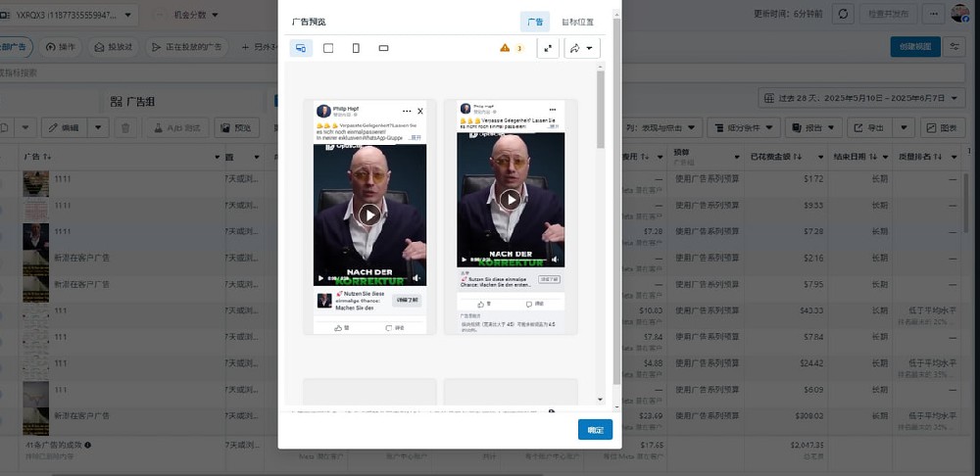Click inner preview scroll-down arrow
The width and height of the screenshot is (980, 476).
click(x=601, y=400)
